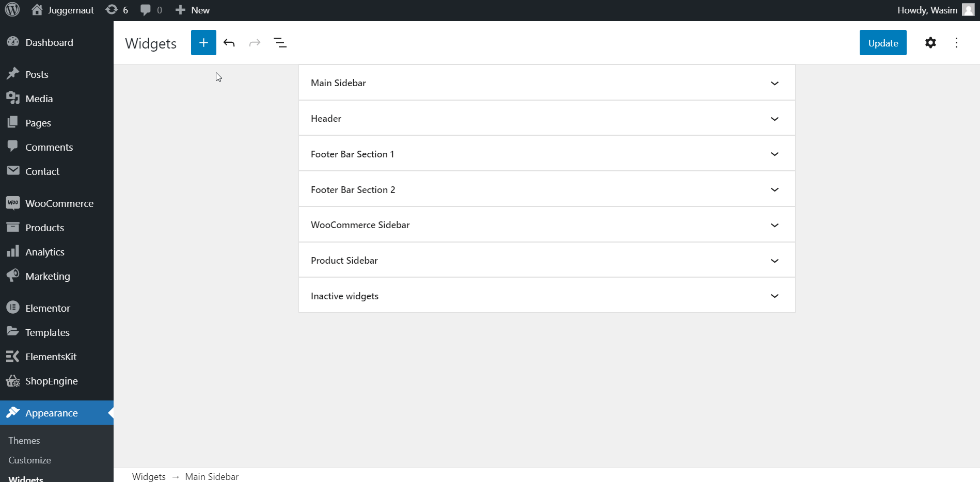The width and height of the screenshot is (980, 482).
Task: Toggle the Settings gear panel
Action: (930, 43)
